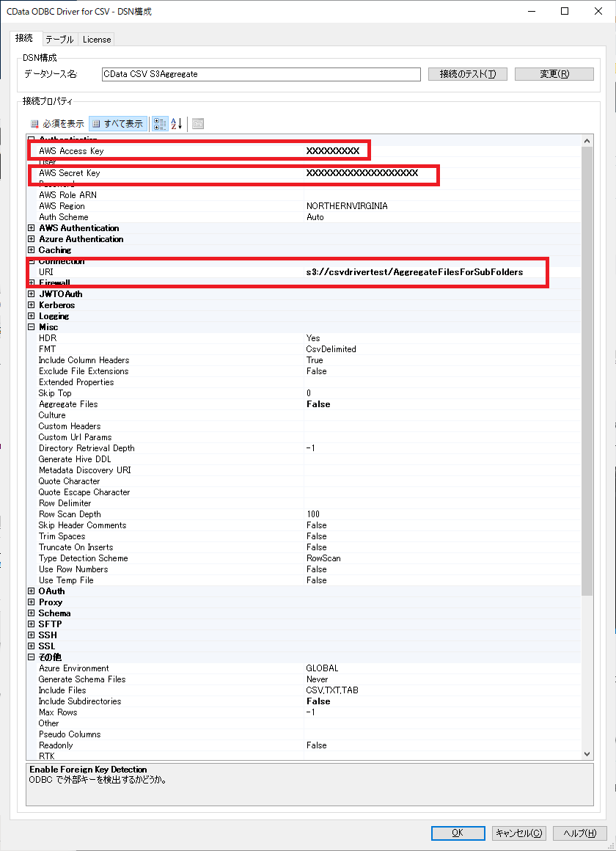Select the AWS Role ARN row
The image size is (616, 851).
[304, 195]
